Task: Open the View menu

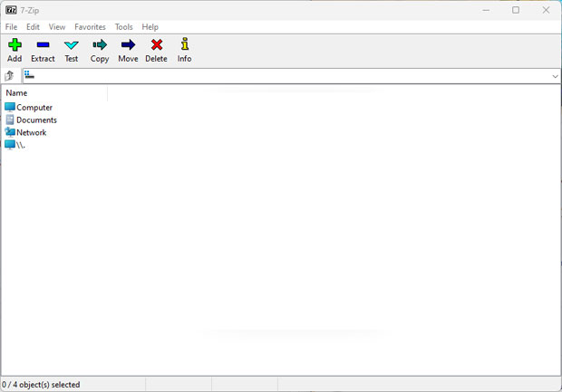Action: 57,27
